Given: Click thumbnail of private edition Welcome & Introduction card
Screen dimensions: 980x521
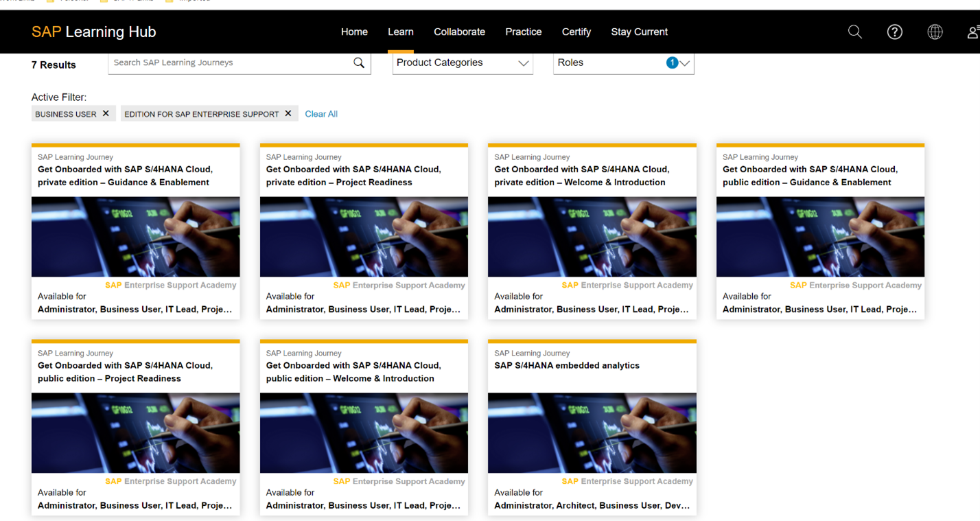Looking at the screenshot, I should pos(592,237).
